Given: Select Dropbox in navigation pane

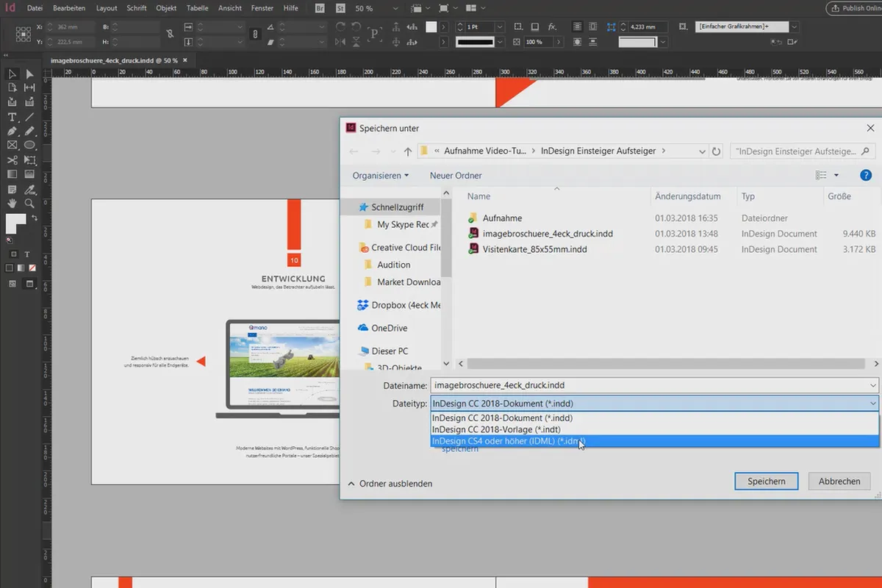Looking at the screenshot, I should (x=399, y=305).
